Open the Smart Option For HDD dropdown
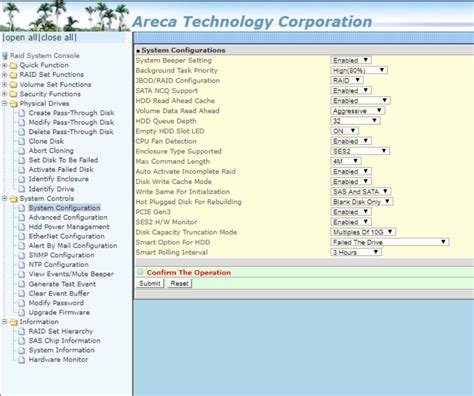The height and width of the screenshot is (396, 474). tap(390, 242)
